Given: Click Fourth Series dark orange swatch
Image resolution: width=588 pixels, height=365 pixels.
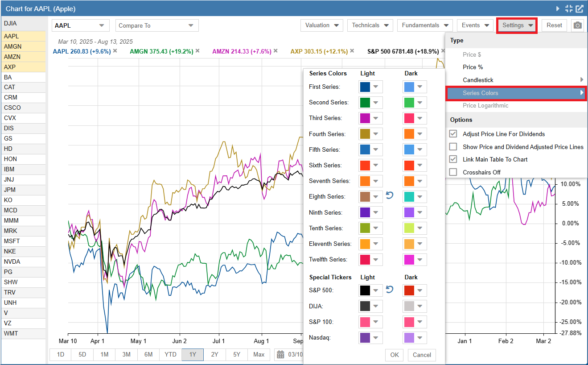Looking at the screenshot, I should click(x=409, y=134).
